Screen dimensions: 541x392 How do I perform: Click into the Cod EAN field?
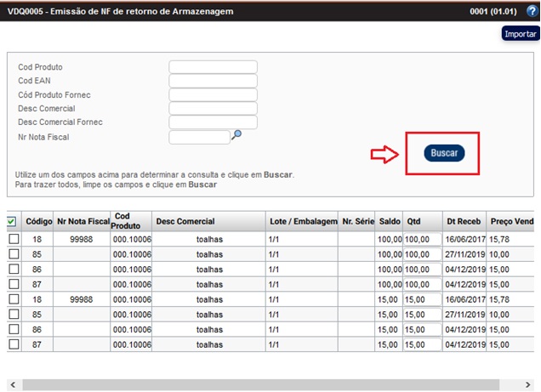pos(213,81)
